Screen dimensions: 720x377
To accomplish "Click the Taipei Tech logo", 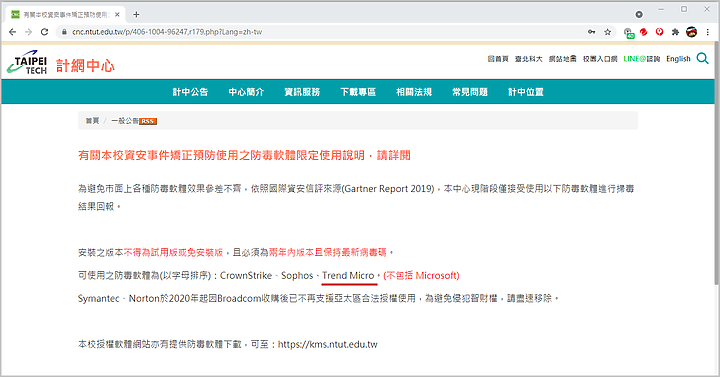I will coord(27,62).
